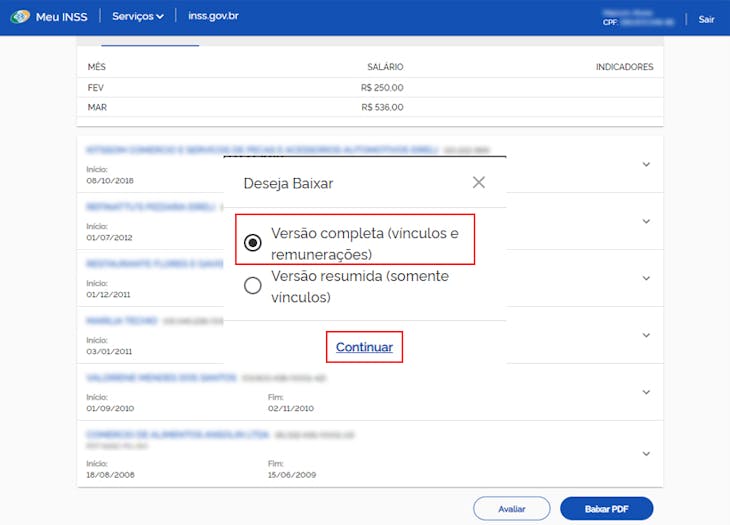Select the MAR salary row

(370, 107)
